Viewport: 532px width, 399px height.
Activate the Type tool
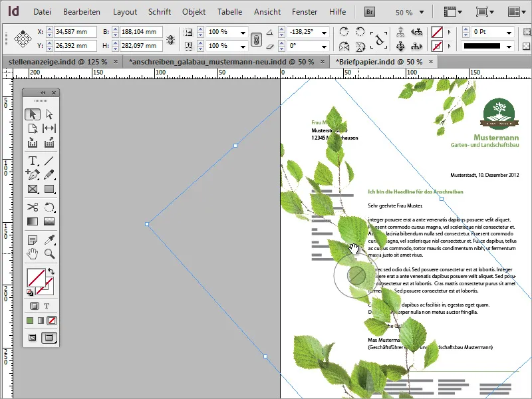(33, 160)
